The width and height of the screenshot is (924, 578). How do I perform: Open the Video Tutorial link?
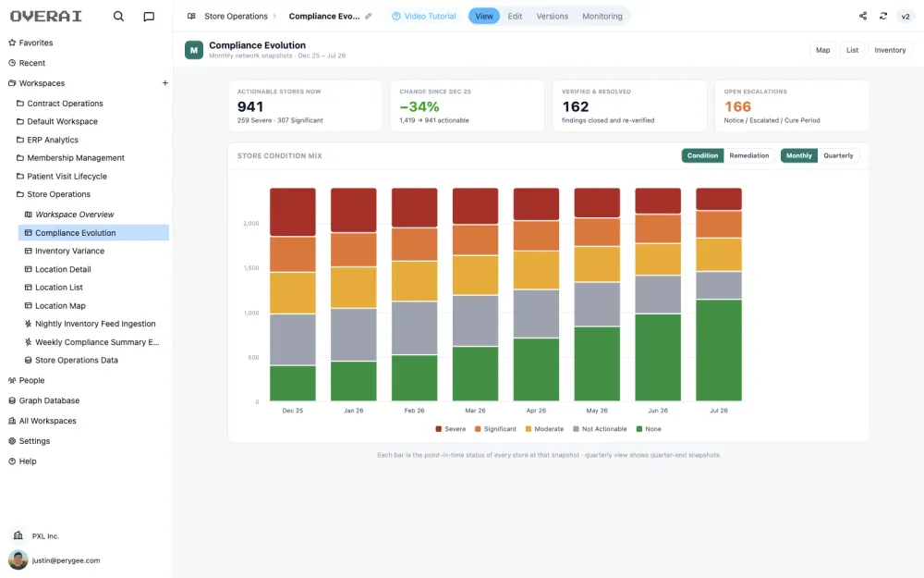(424, 17)
